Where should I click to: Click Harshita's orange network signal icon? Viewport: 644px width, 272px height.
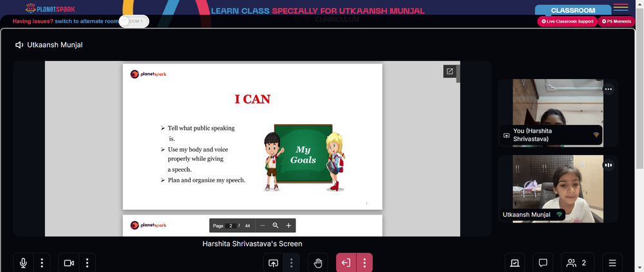pyautogui.click(x=596, y=135)
